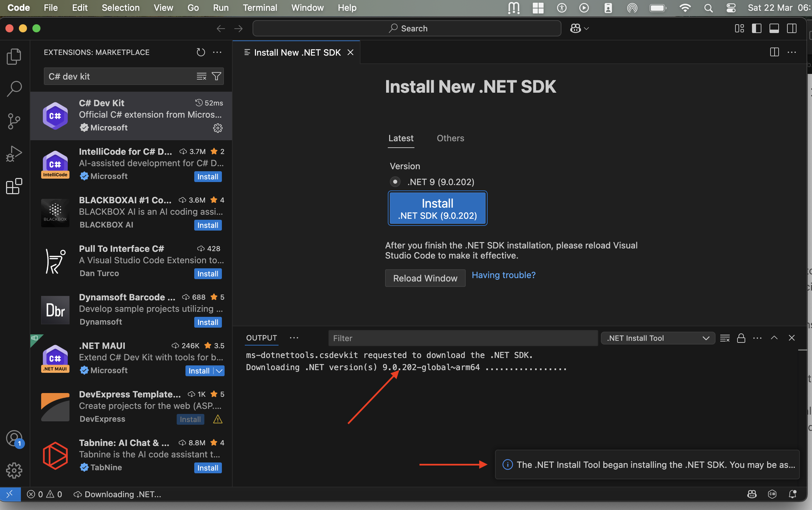Viewport: 812px width, 510px height.
Task: Open the Go menu in menu bar
Action: pyautogui.click(x=193, y=8)
